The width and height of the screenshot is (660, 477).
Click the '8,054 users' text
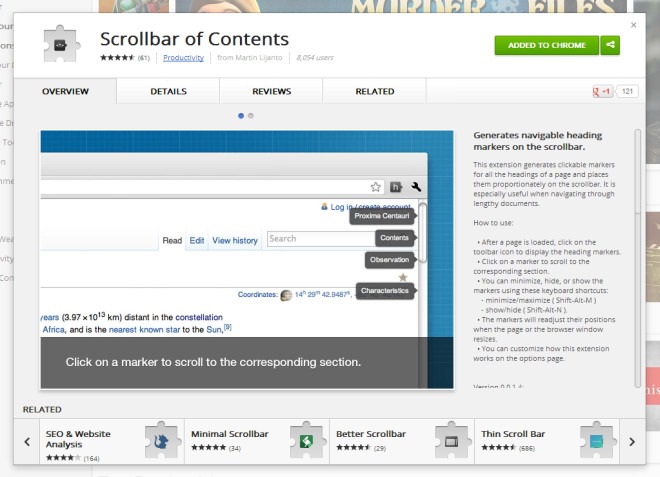point(315,58)
